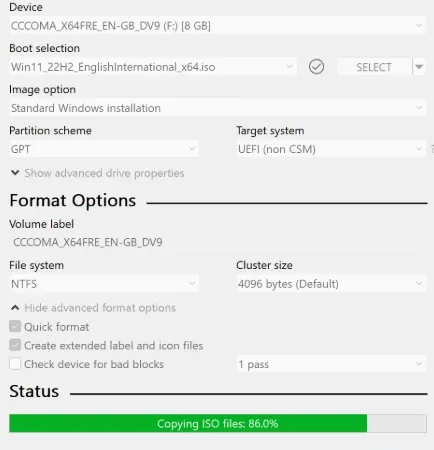Click the SELECT button
The height and width of the screenshot is (450, 434).
click(374, 67)
